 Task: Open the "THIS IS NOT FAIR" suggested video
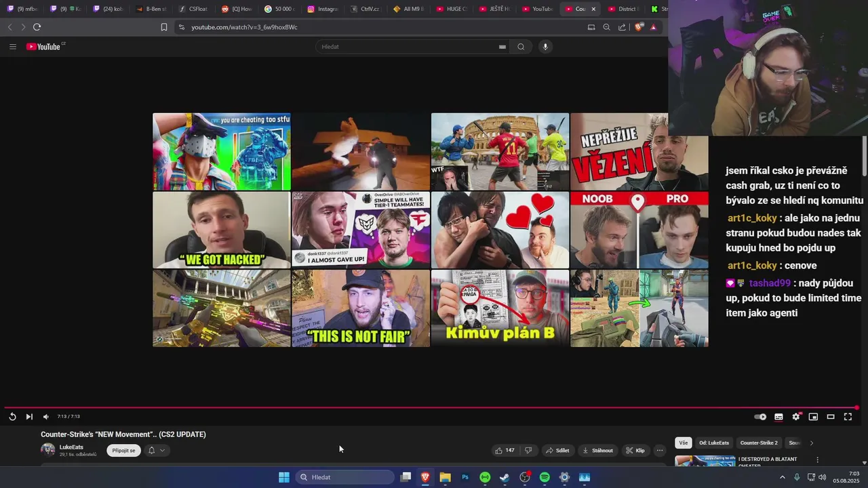point(361,308)
